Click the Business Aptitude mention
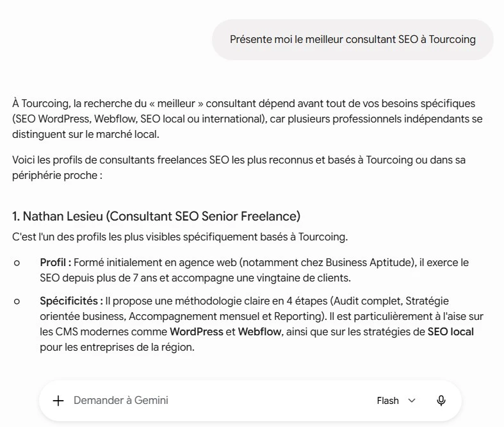504x427 pixels. pyautogui.click(x=369, y=263)
